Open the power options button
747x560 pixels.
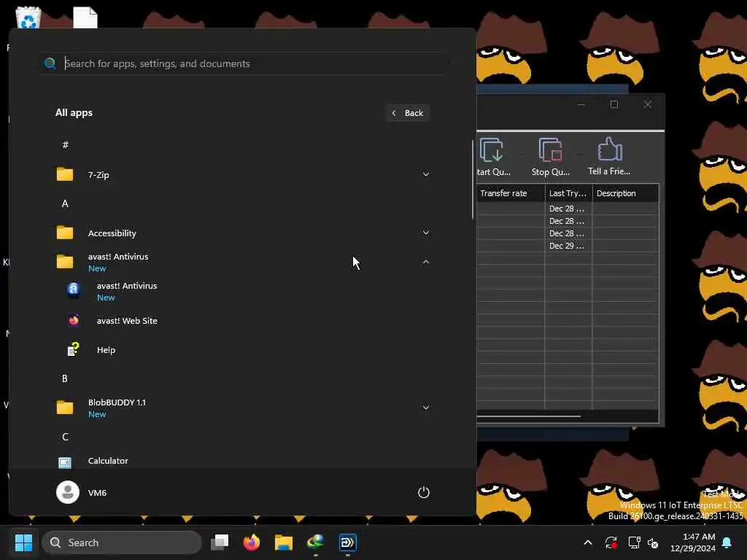tap(424, 492)
